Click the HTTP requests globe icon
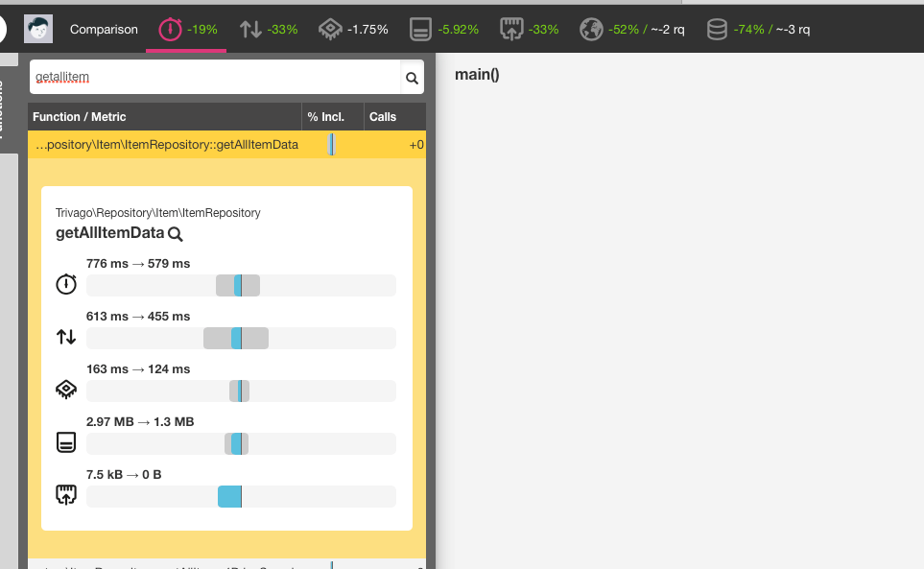This screenshot has height=569, width=924. [x=591, y=29]
